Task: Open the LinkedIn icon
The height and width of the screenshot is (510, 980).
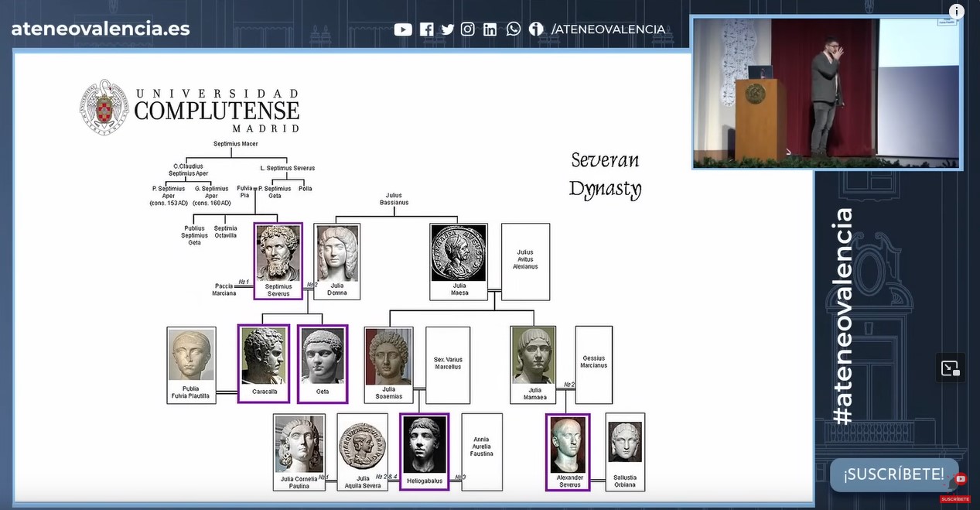Action: click(490, 29)
